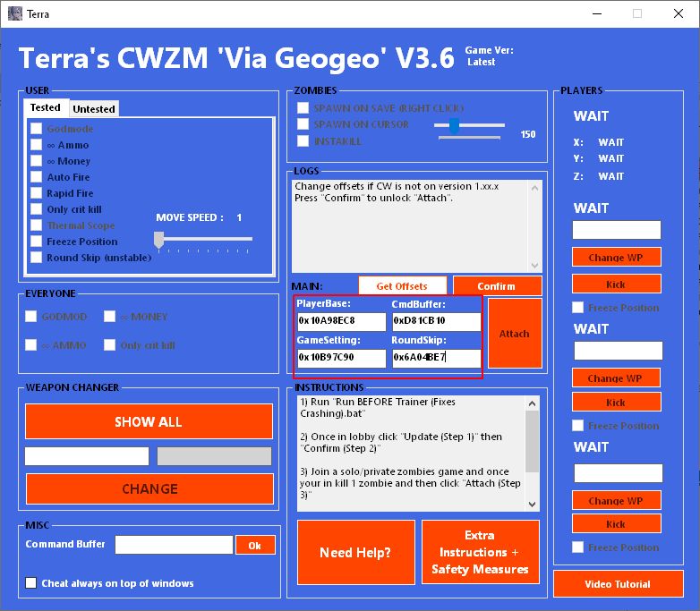700x611 pixels.
Task: Check SPAWN ON CURSOR
Action: [303, 124]
